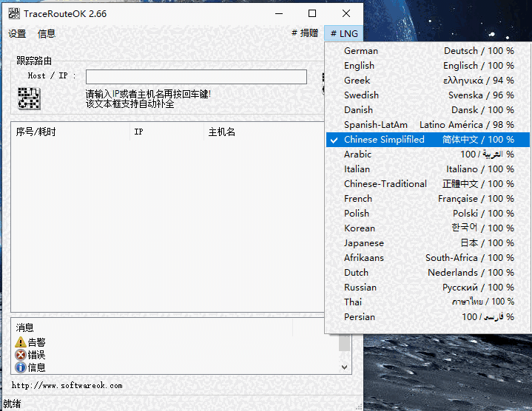Select Korean language entry
Screen dimensions: 532x411
pos(428,228)
